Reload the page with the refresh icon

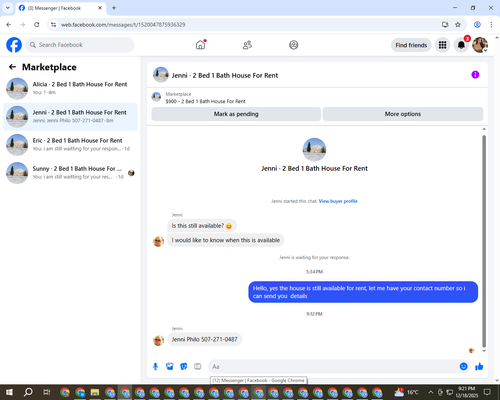point(37,25)
